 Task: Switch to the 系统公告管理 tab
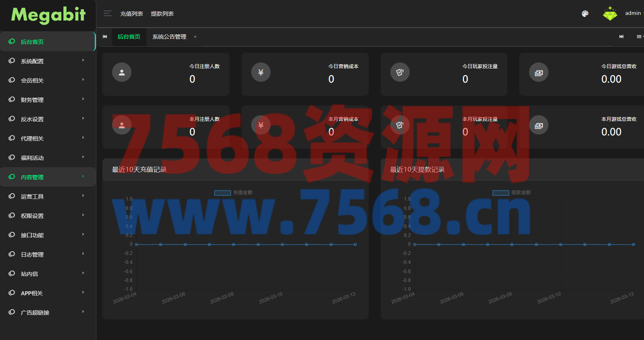pyautogui.click(x=169, y=37)
